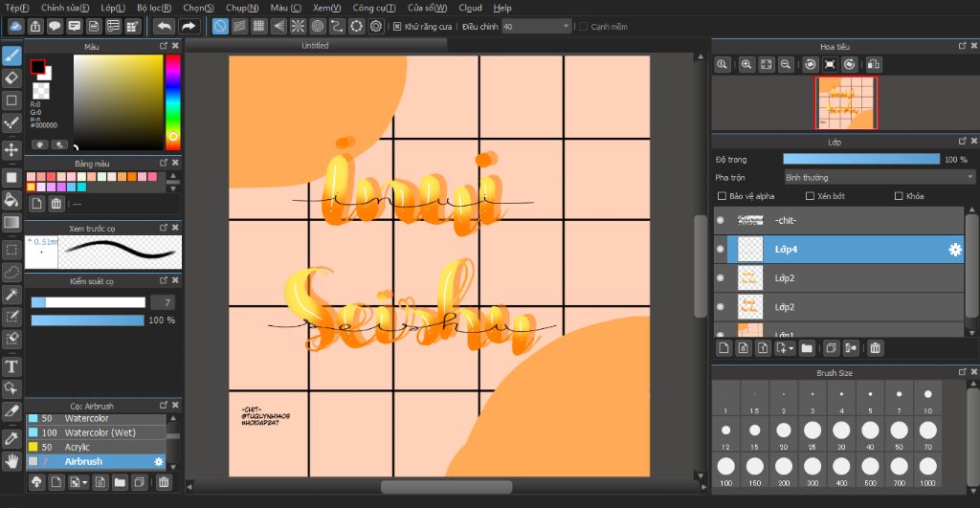Select the Text tool
Viewport: 980px width, 508px height.
pos(11,366)
